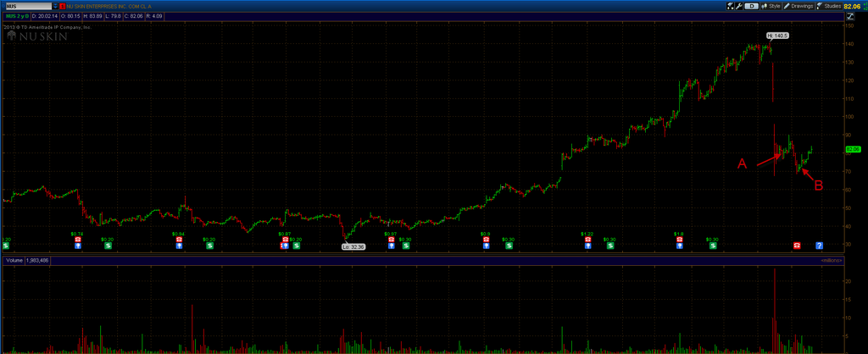Click the NUS 2 y D label
Screen dimensions: 868x354
point(17,16)
